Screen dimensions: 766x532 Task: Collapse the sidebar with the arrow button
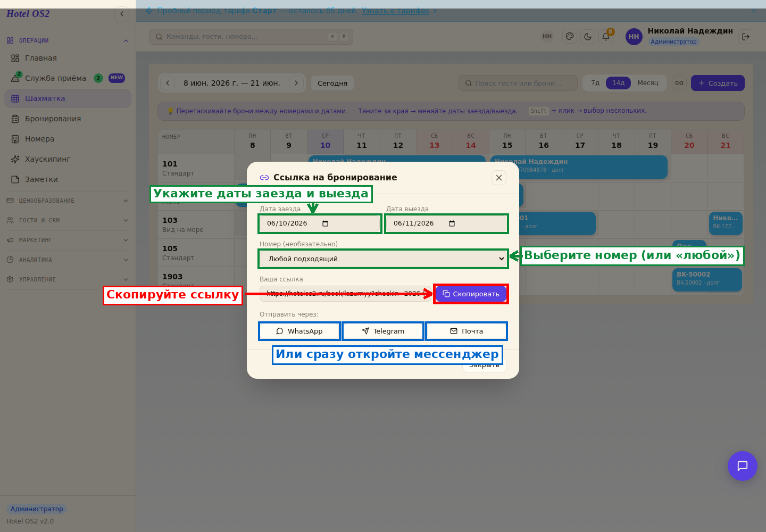coord(122,14)
